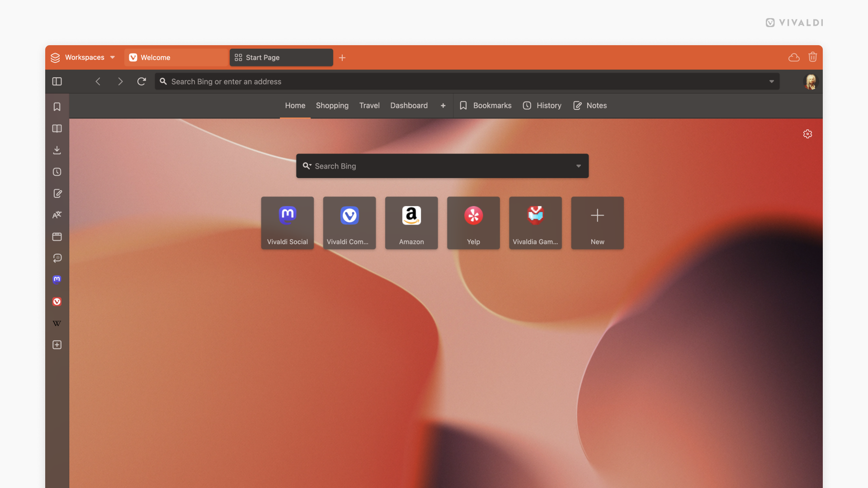The image size is (868, 488).
Task: Click the Sync cloud status icon
Action: (x=793, y=57)
